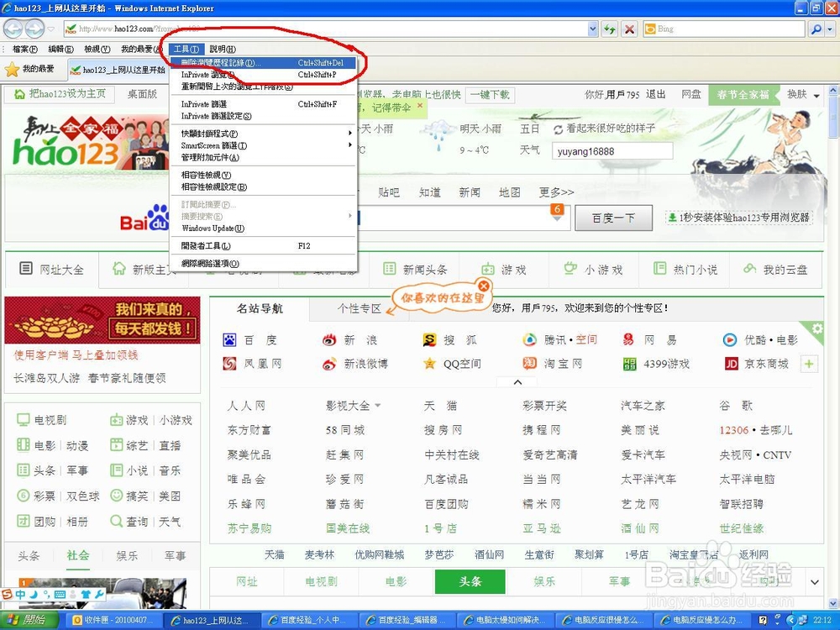Click the house icon beside 把hao123设为主页
The image size is (840, 630).
tap(19, 94)
